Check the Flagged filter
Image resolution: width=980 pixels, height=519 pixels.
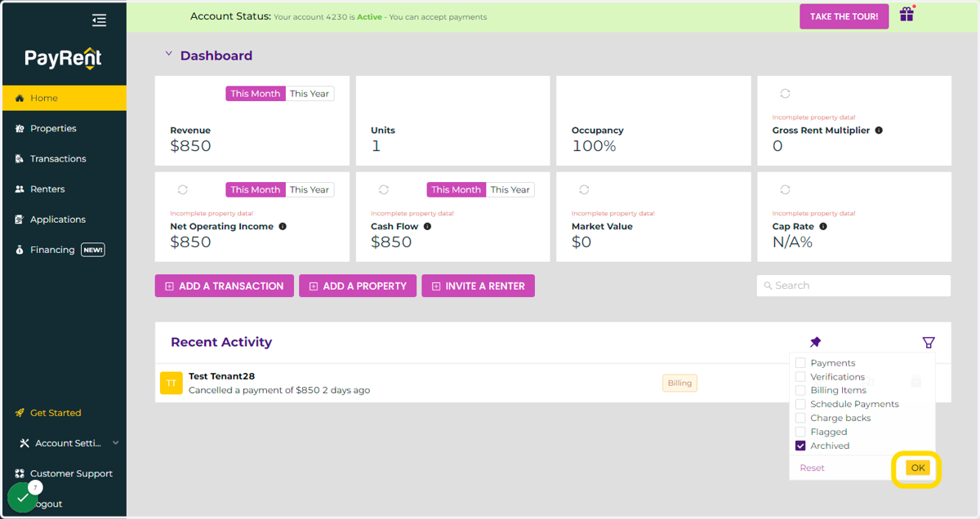[800, 432]
